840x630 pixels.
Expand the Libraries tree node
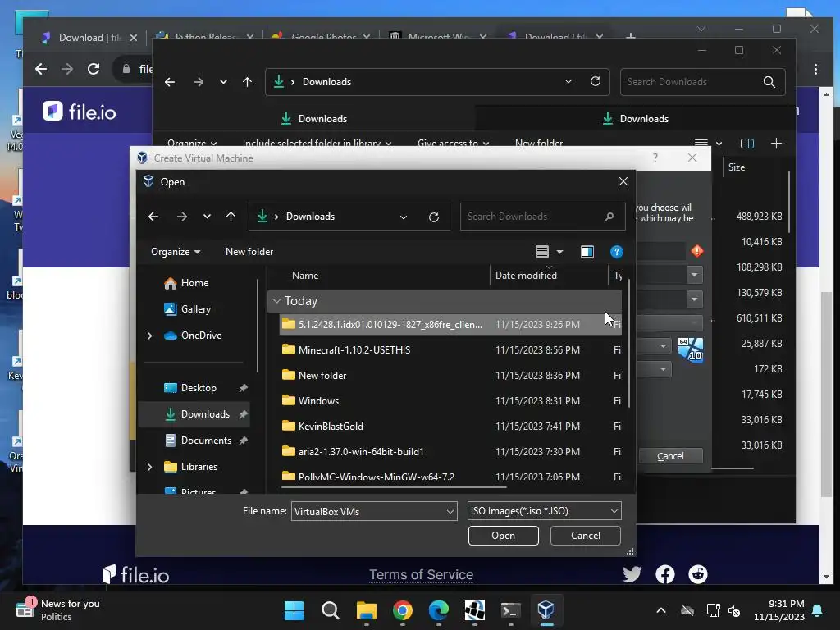[149, 467]
